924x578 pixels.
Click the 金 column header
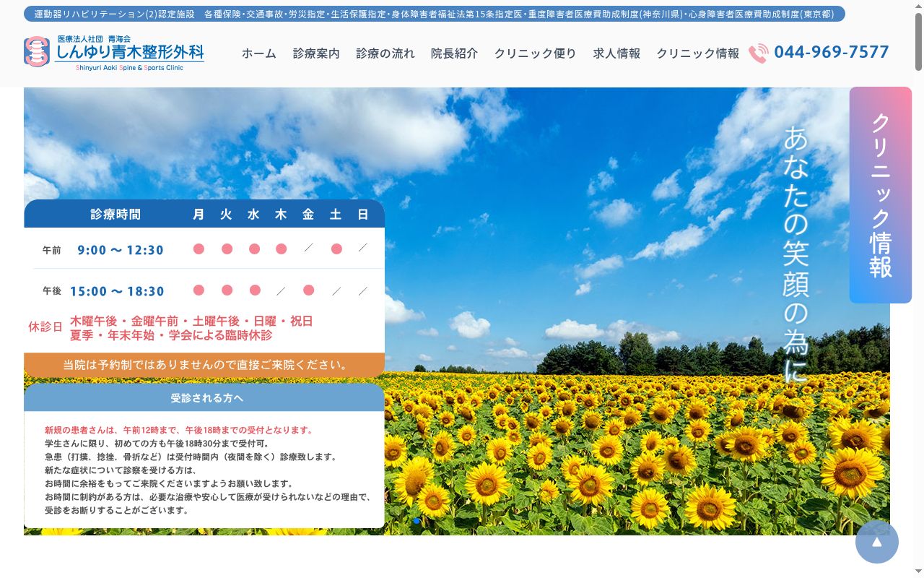308,215
